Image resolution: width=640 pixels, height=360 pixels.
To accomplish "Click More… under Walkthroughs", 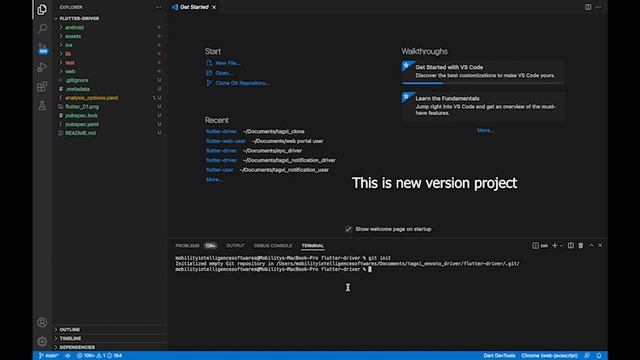I will [485, 130].
